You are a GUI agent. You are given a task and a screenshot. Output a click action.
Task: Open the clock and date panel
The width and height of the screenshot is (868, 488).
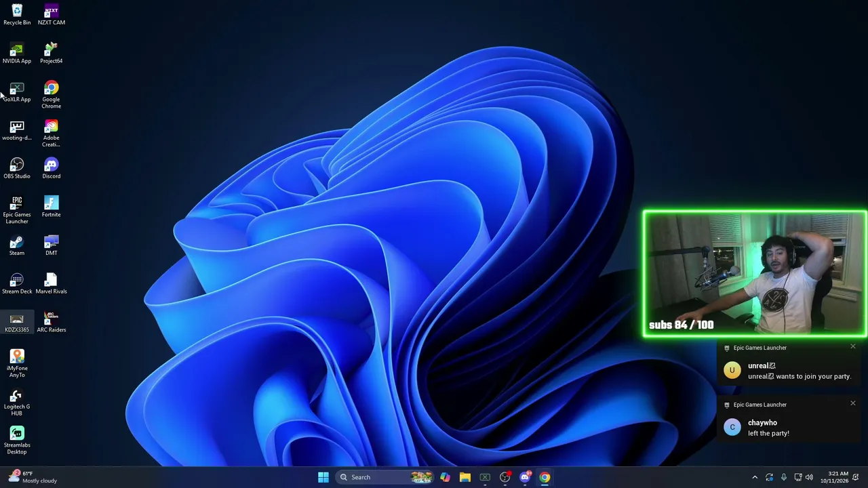pyautogui.click(x=834, y=477)
